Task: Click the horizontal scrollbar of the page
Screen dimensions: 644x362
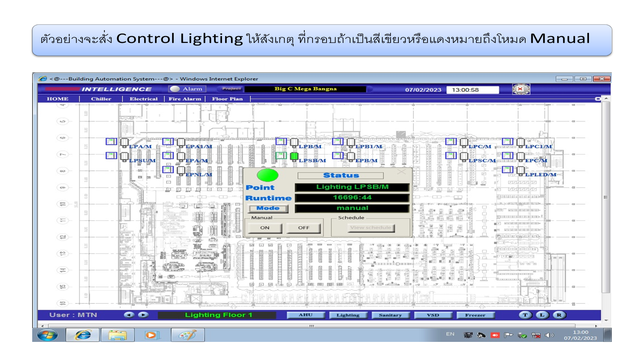Action: (x=312, y=326)
